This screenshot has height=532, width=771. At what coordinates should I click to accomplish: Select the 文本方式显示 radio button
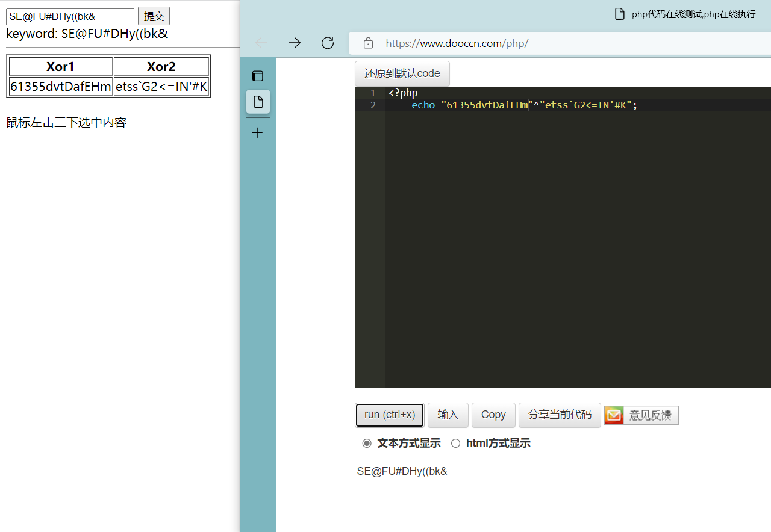click(x=367, y=443)
